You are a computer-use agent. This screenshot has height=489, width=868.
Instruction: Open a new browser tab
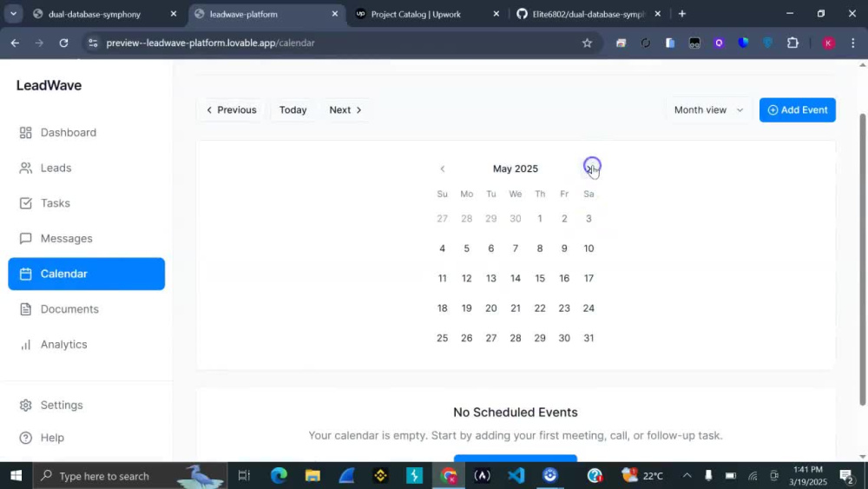[x=682, y=14]
